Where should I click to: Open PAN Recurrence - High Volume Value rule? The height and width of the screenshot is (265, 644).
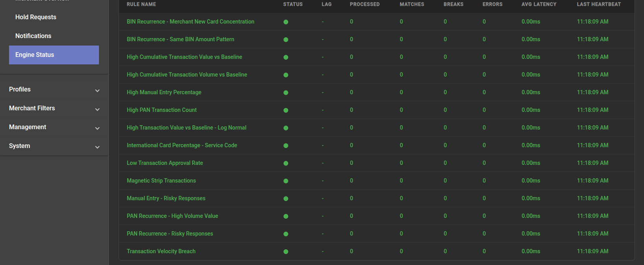pos(172,216)
